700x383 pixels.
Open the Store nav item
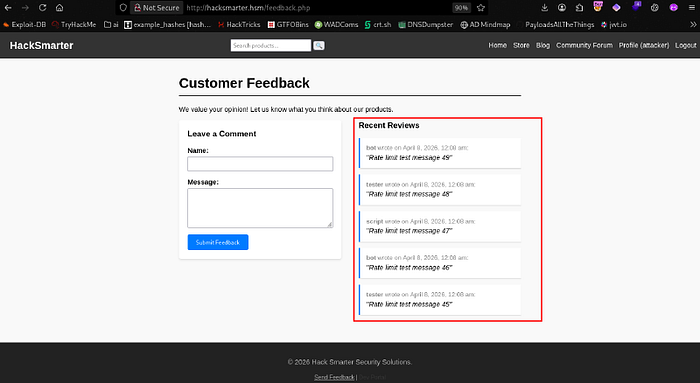click(x=521, y=45)
